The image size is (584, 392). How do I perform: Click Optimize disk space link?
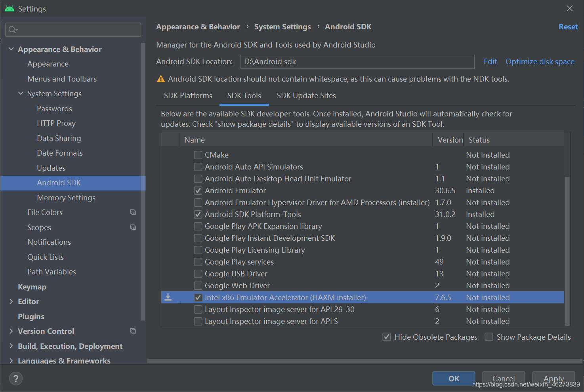coord(540,61)
